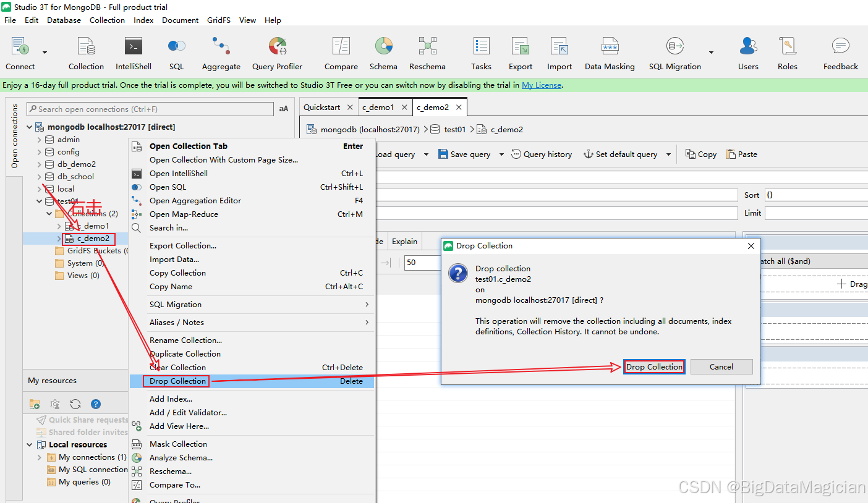The image size is (868, 503).
Task: Open the SQL Migration dropdown arrow
Action: [x=711, y=52]
